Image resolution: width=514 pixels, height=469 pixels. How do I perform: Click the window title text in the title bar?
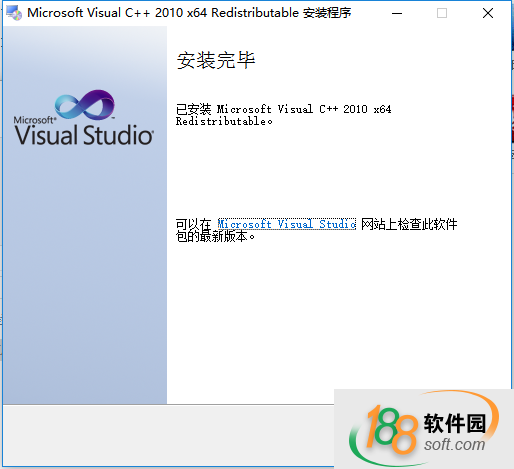(189, 13)
